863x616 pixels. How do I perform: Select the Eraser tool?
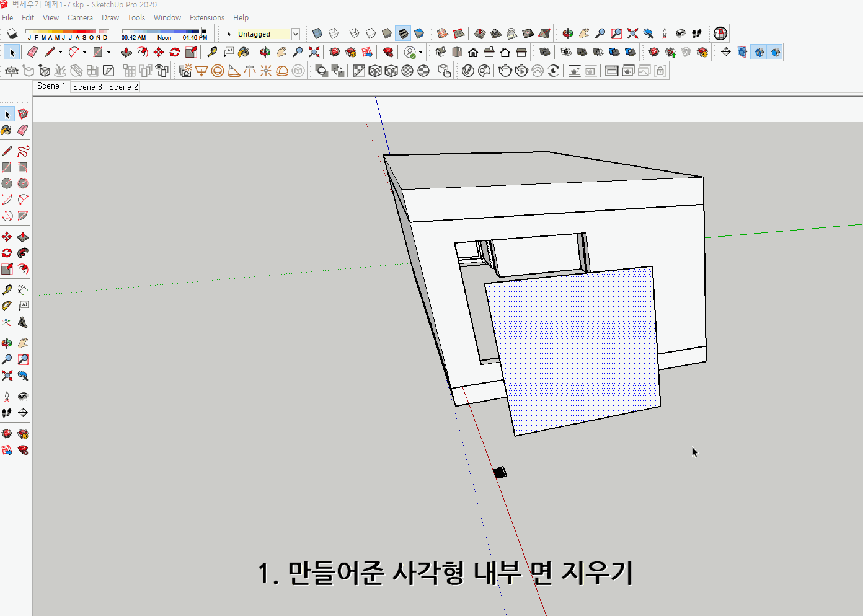[23, 130]
